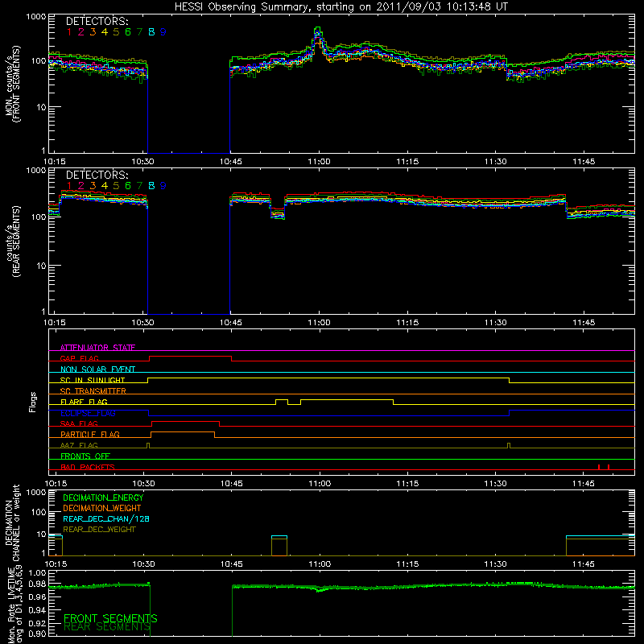The height and width of the screenshot is (644, 644).
Task: Click the rear segments count dip before 11:00
Action: pyautogui.click(x=278, y=213)
